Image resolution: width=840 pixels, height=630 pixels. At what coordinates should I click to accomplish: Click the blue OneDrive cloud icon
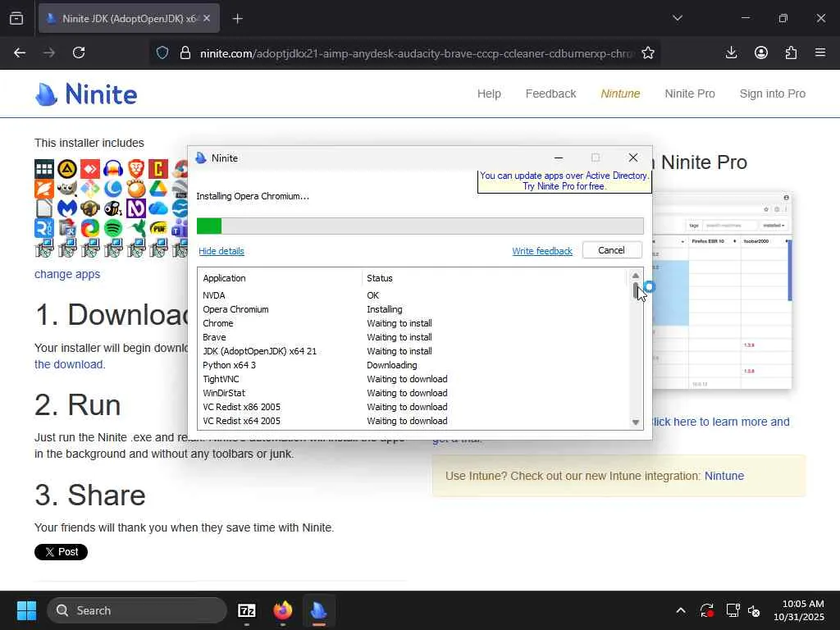click(158, 208)
